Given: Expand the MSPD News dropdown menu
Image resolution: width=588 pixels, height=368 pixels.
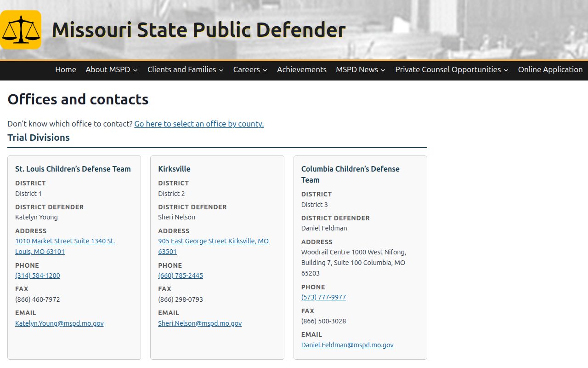Looking at the screenshot, I should pyautogui.click(x=361, y=69).
